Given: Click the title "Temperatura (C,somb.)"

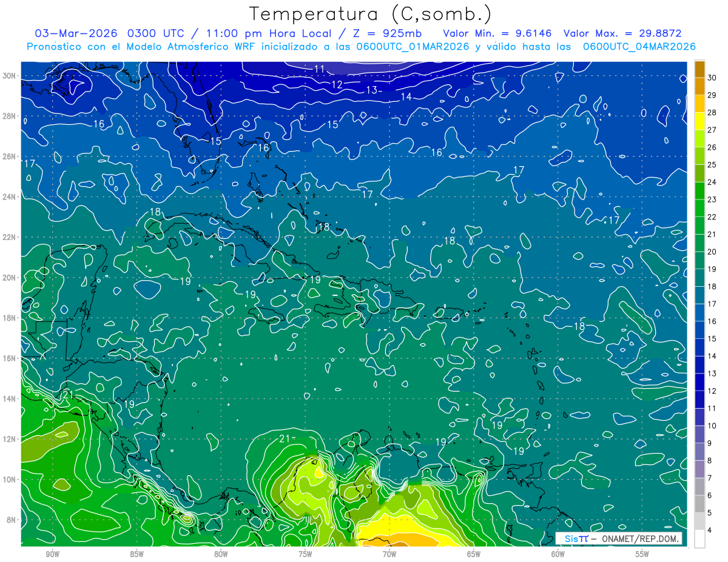Looking at the screenshot, I should coord(371,15).
